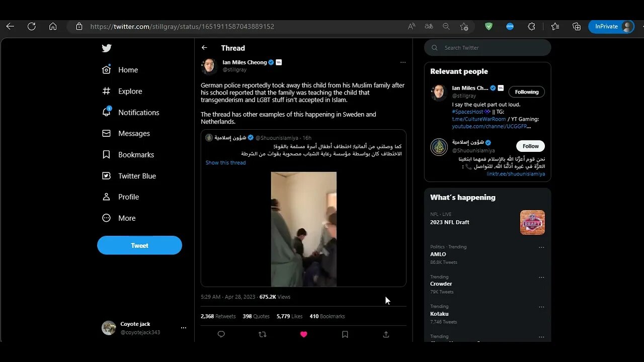Click the browser address bar URL
644x362 pixels.
182,27
